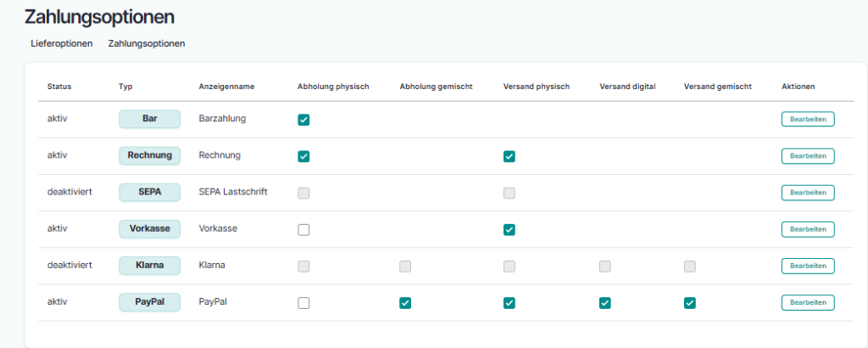The width and height of the screenshot is (868, 348).
Task: Toggle Abholung gemischt checkbox for PayPal
Action: click(405, 303)
